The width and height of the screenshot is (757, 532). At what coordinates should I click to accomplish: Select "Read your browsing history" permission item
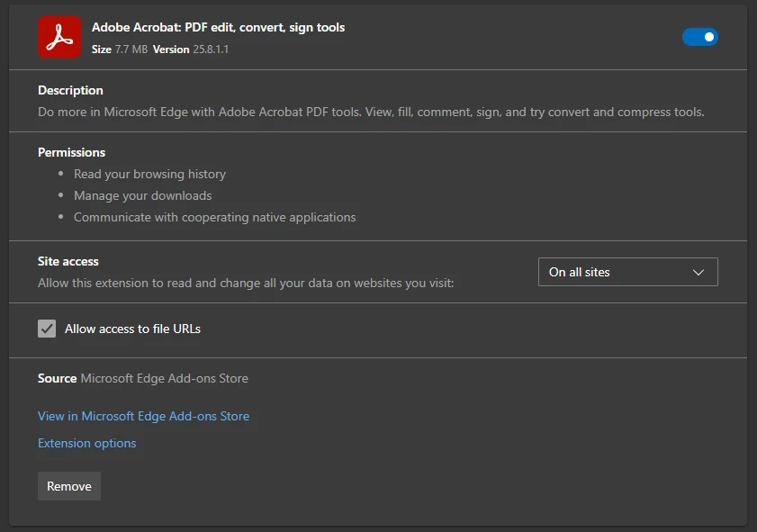point(149,174)
